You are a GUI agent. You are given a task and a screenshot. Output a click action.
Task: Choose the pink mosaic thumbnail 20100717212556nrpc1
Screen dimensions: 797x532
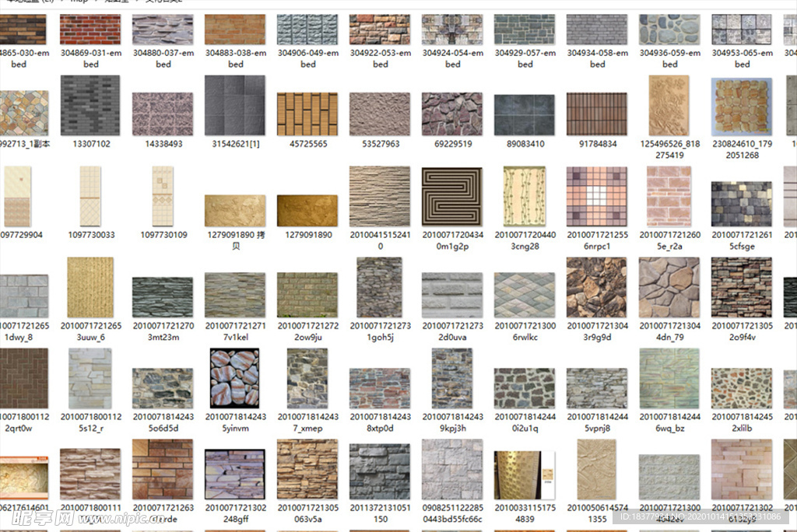[x=597, y=196]
